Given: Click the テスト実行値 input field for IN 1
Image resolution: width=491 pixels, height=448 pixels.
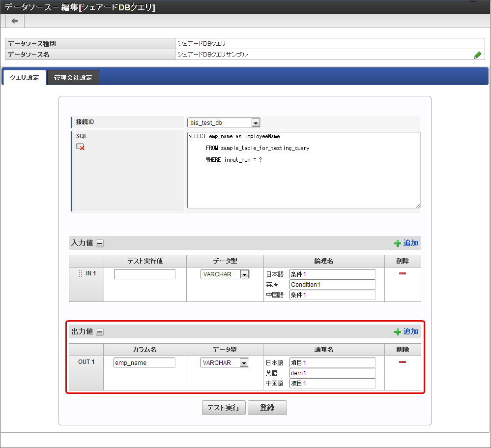Looking at the screenshot, I should 144,274.
